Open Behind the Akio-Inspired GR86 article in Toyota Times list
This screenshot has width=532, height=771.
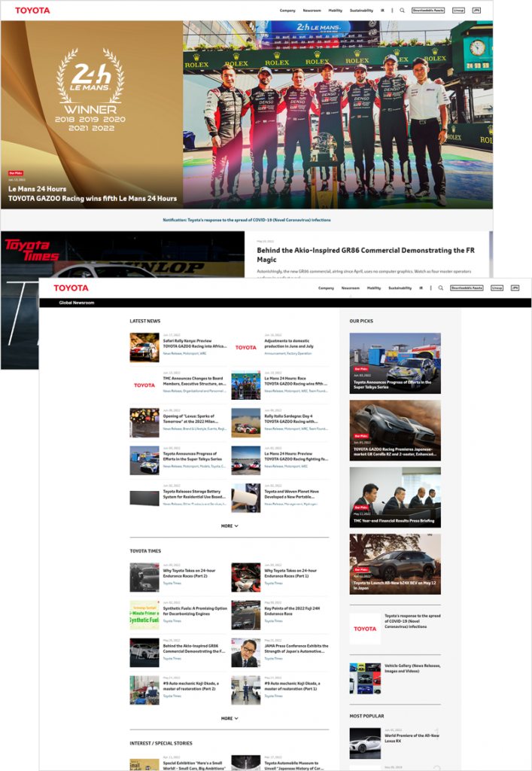pos(194,648)
